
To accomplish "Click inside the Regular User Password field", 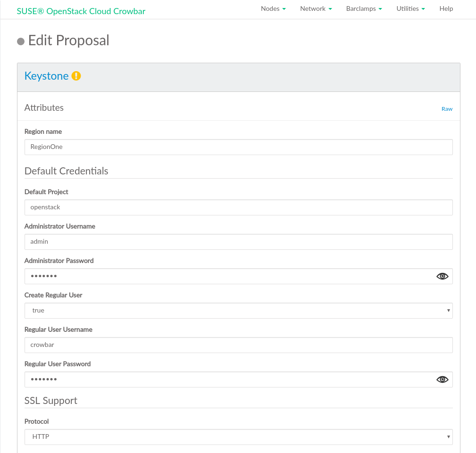I will 226,379.
